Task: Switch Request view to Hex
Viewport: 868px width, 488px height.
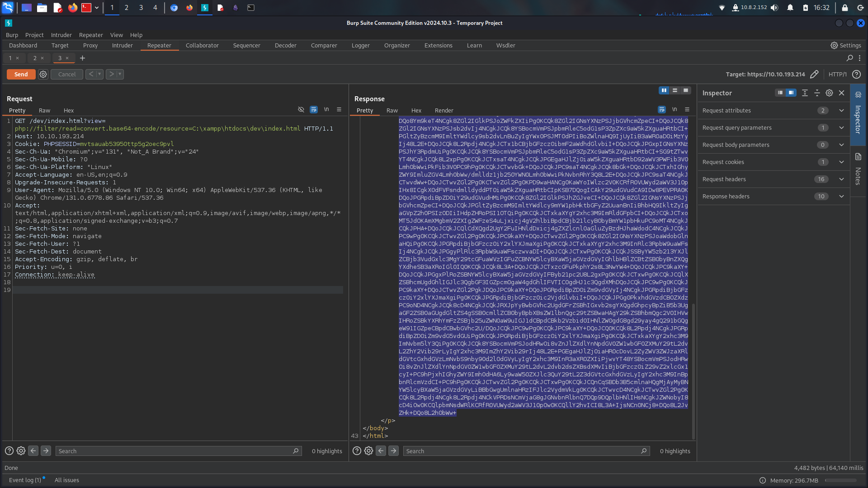Action: 69,111
